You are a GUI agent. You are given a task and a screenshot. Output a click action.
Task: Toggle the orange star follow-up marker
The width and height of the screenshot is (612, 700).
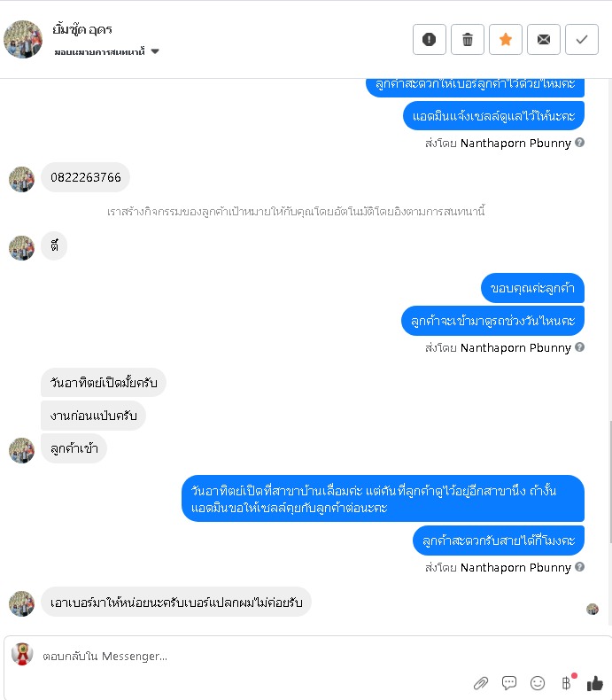(x=506, y=39)
